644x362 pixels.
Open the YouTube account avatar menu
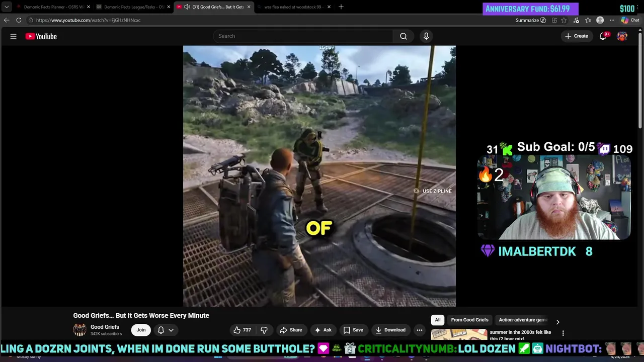point(622,36)
